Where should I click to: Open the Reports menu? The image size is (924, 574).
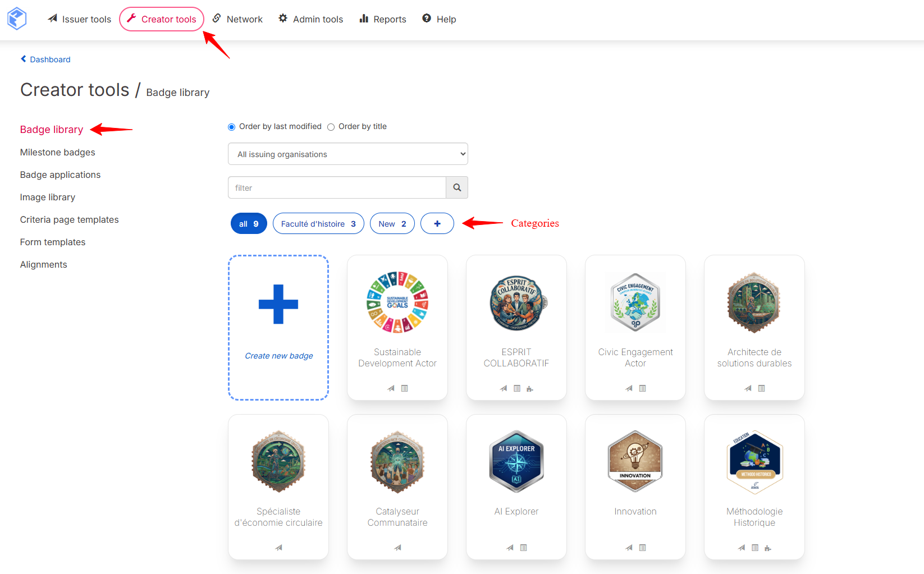[x=383, y=19]
